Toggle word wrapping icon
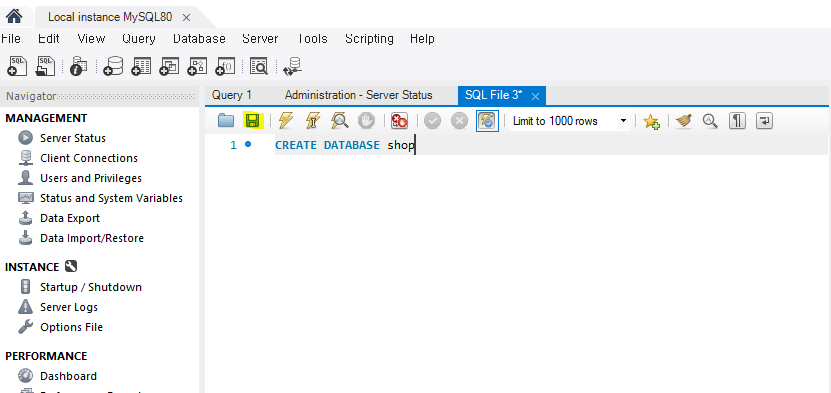The image size is (831, 393). pyautogui.click(x=764, y=121)
